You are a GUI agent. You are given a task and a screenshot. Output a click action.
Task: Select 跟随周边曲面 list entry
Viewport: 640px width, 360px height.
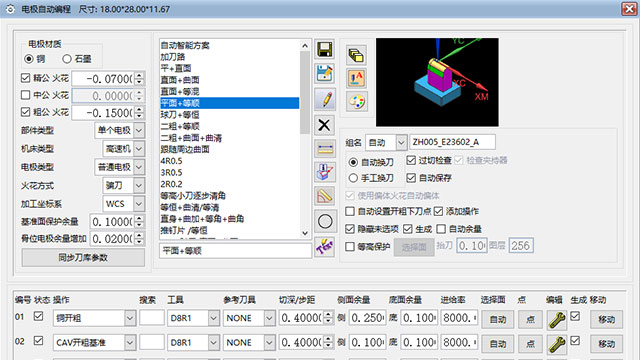[x=185, y=149]
